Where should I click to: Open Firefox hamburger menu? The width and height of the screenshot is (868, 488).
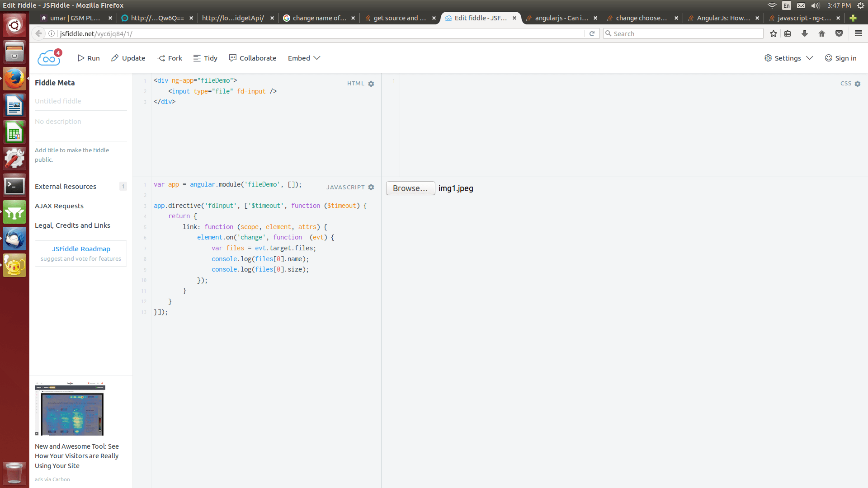(858, 33)
